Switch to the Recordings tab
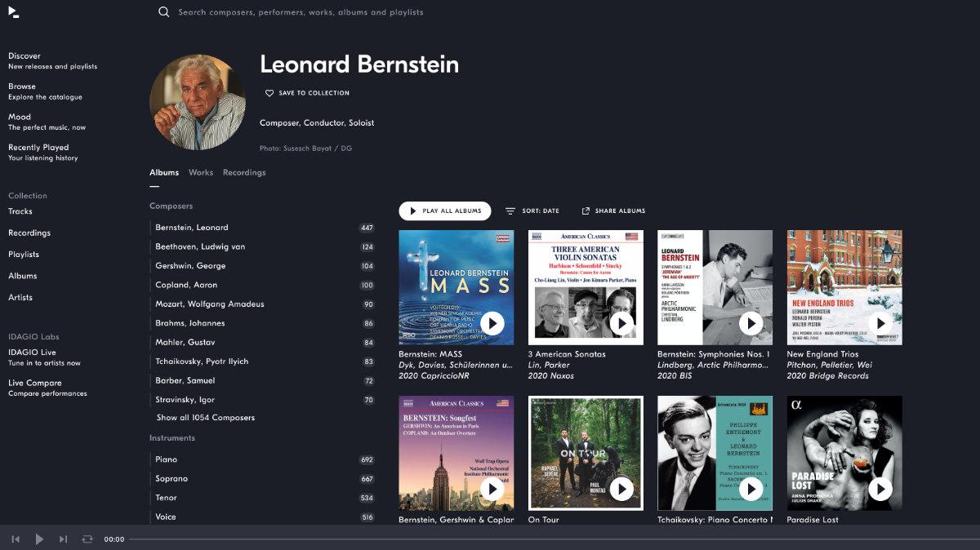980x550 pixels. click(244, 173)
